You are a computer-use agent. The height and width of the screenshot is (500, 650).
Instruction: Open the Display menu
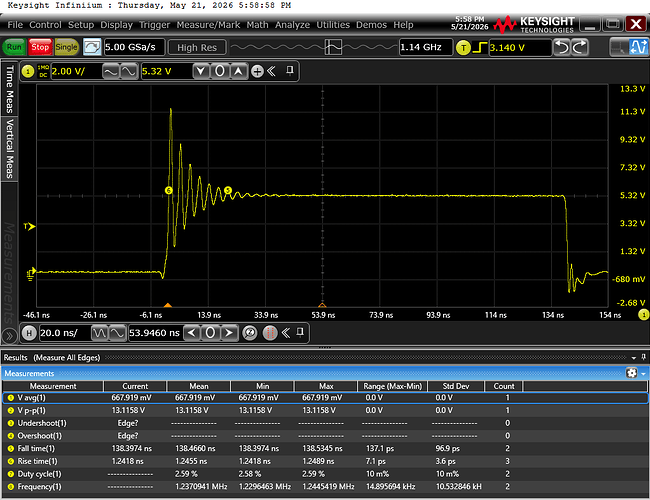pos(116,25)
